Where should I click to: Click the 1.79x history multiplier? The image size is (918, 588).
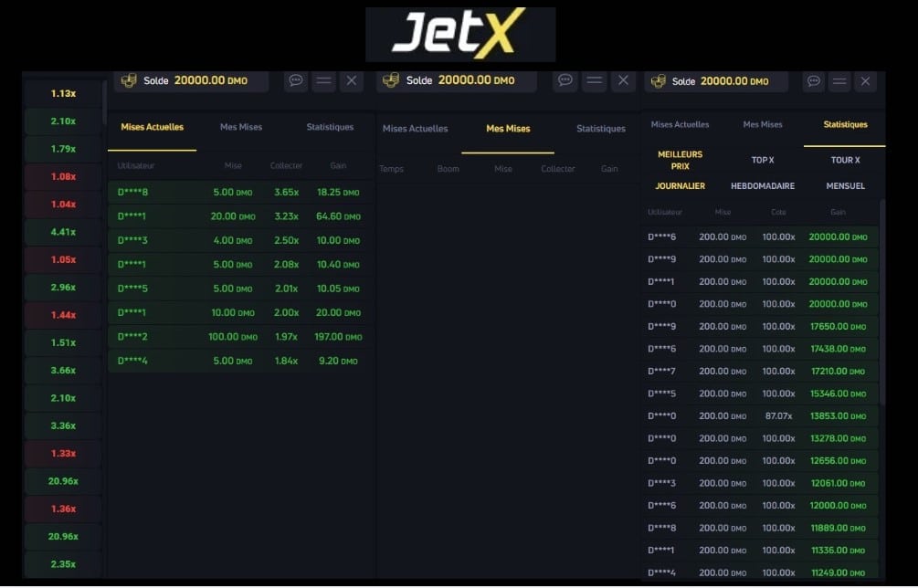point(63,149)
